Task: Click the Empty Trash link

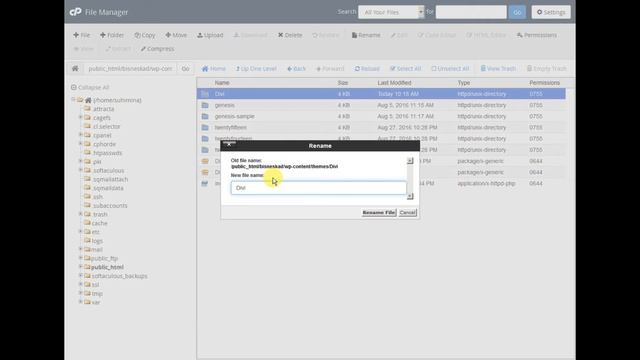Action: (x=547, y=69)
